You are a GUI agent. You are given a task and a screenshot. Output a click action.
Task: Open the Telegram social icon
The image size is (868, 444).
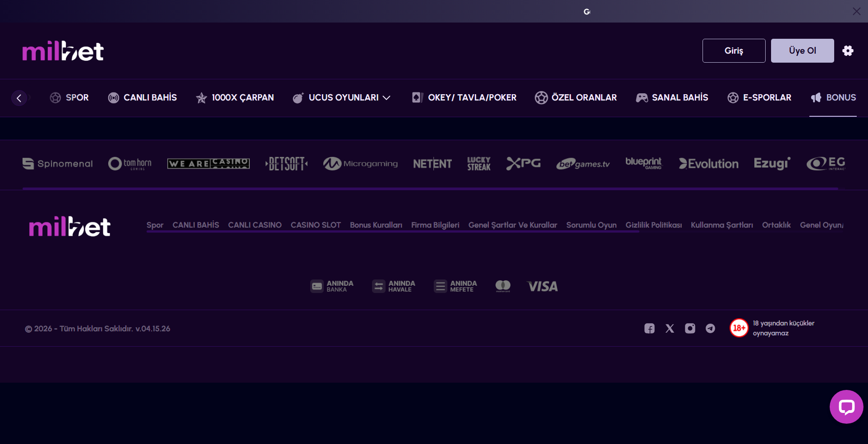[710, 329]
